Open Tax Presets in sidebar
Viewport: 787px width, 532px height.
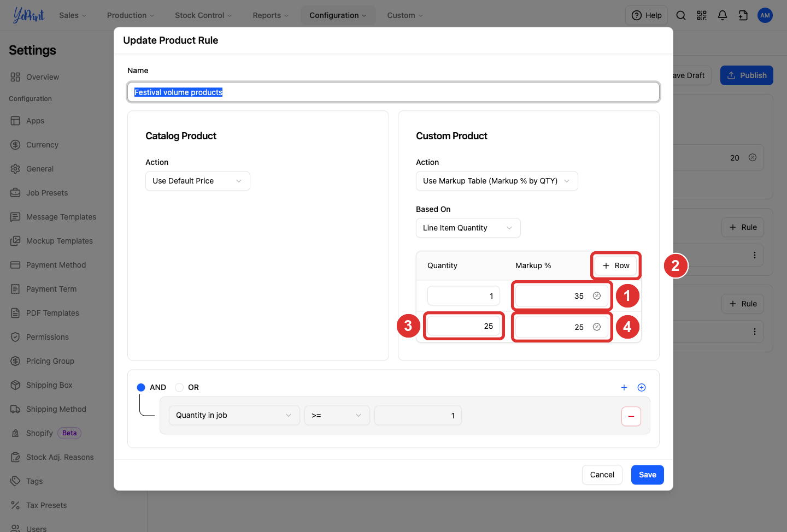tap(46, 505)
